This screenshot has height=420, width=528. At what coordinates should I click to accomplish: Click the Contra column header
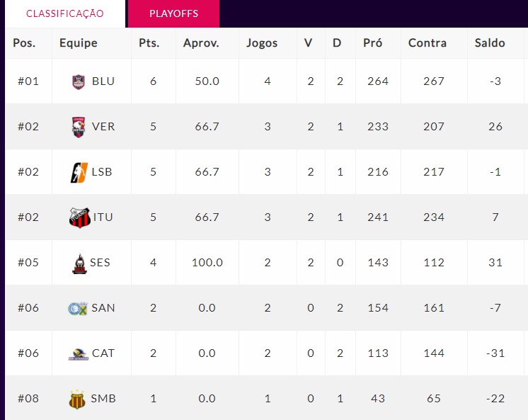pos(427,42)
